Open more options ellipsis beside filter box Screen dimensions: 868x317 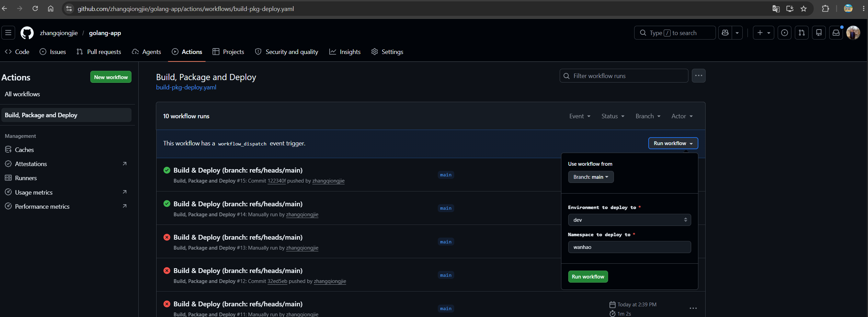click(x=699, y=76)
